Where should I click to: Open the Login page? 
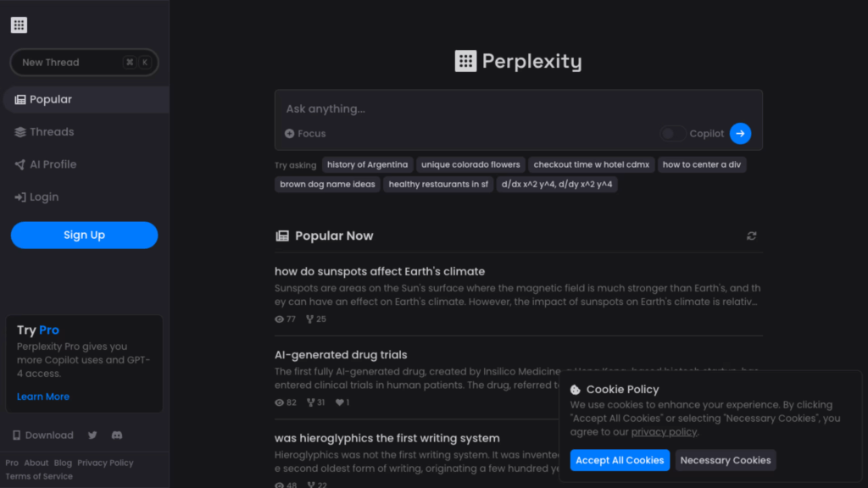click(44, 197)
